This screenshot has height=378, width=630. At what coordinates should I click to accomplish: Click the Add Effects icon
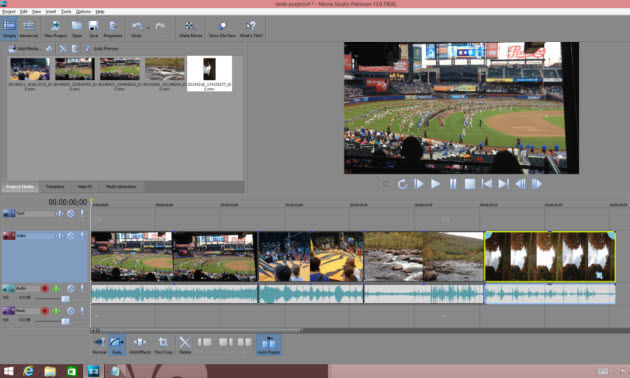140,345
